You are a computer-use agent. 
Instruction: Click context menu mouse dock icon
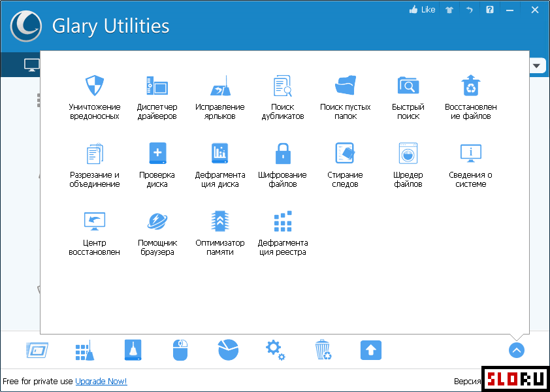click(180, 350)
